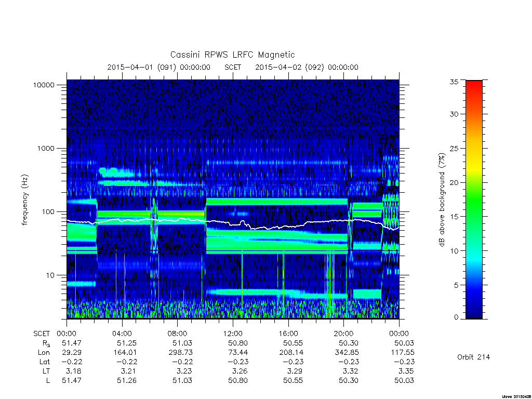This screenshot has width=532, height=399.
Task: Click the Lon value 73.44
Action: (238, 353)
